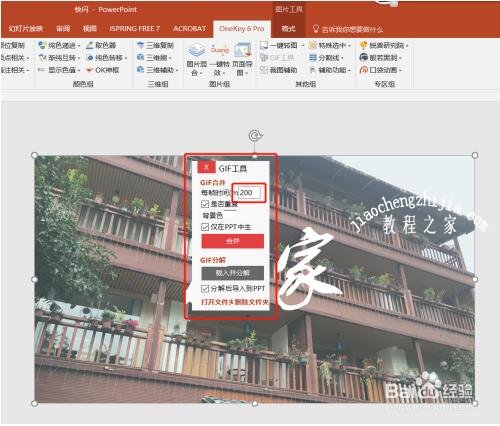Toggle the 是否重复 checkbox
The width and height of the screenshot is (500, 426).
[x=205, y=204]
